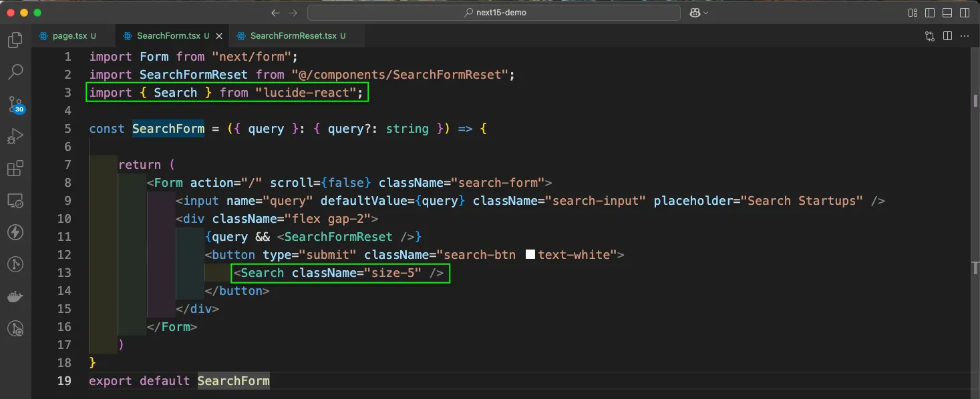Open the Explorer view in activity bar

click(15, 40)
